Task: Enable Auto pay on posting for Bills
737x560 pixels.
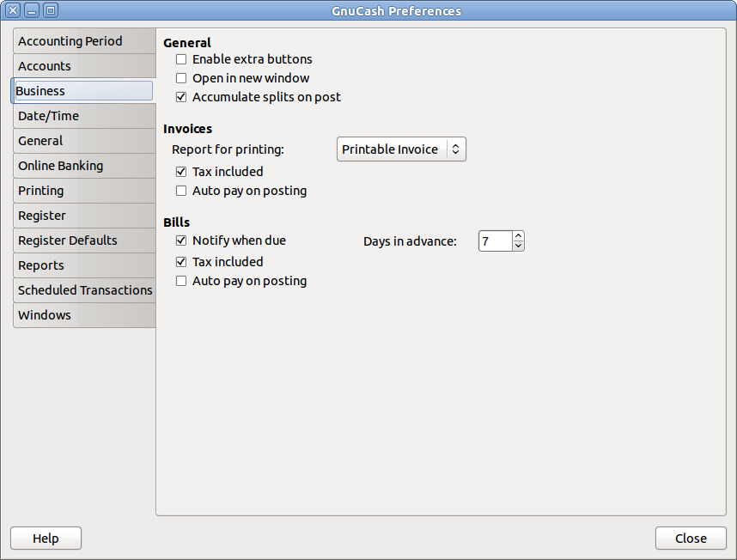Action: pyautogui.click(x=181, y=281)
